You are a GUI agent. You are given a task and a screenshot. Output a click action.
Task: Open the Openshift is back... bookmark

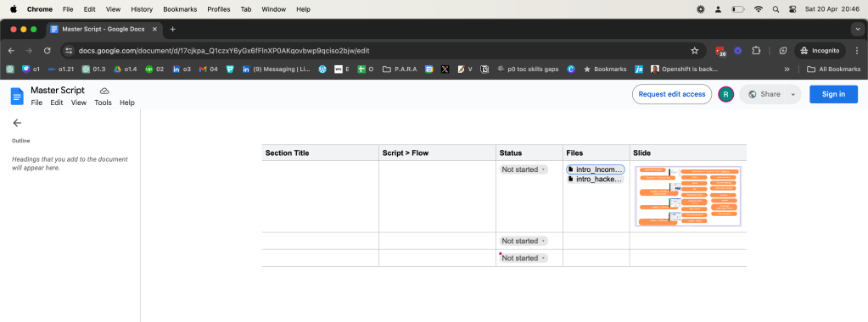[684, 69]
